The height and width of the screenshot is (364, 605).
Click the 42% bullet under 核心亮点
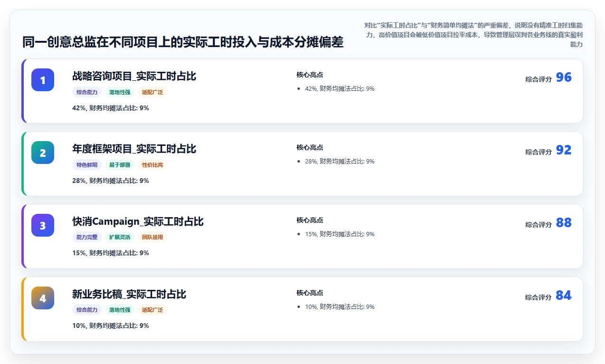pyautogui.click(x=340, y=89)
